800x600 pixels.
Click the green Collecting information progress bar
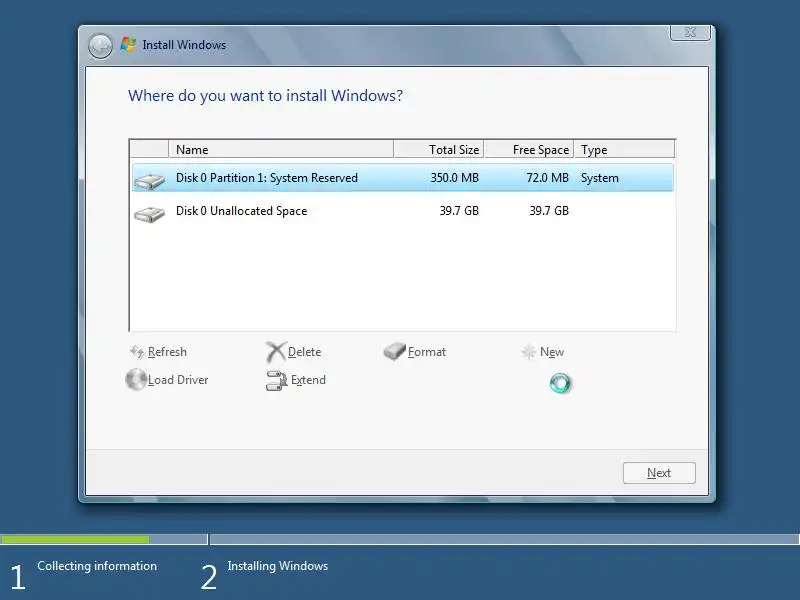(x=75, y=539)
